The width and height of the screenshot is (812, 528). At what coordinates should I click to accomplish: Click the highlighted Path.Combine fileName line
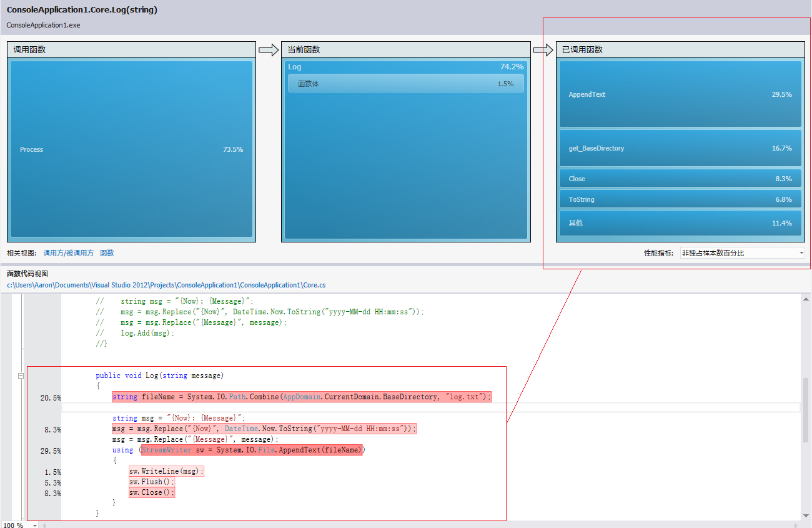(302, 397)
